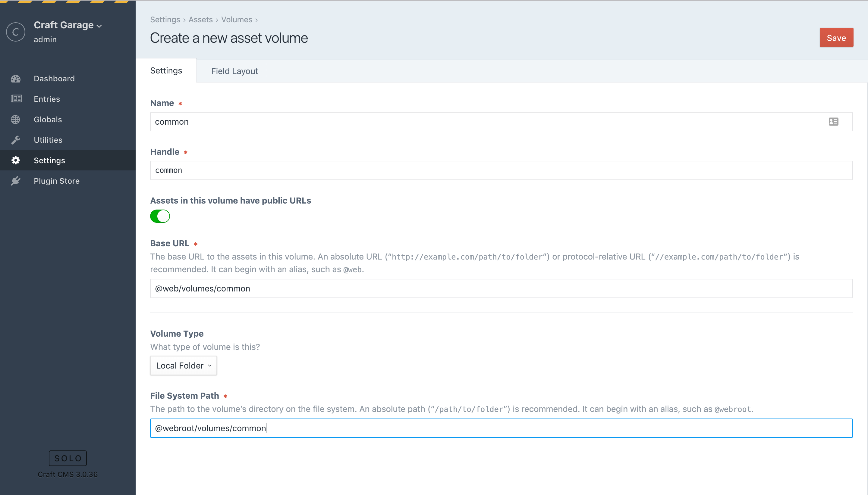868x495 pixels.
Task: Open the Plugin Store
Action: [x=68, y=181]
